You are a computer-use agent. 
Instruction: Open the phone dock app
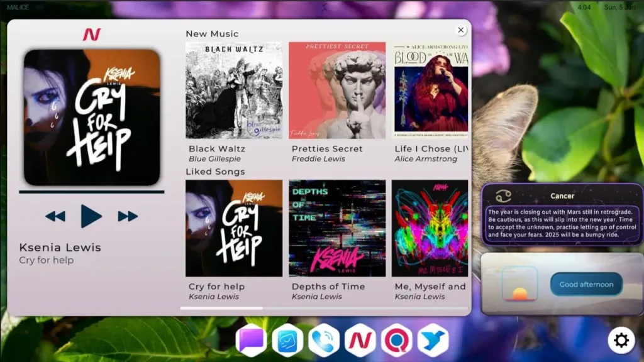tap(324, 340)
